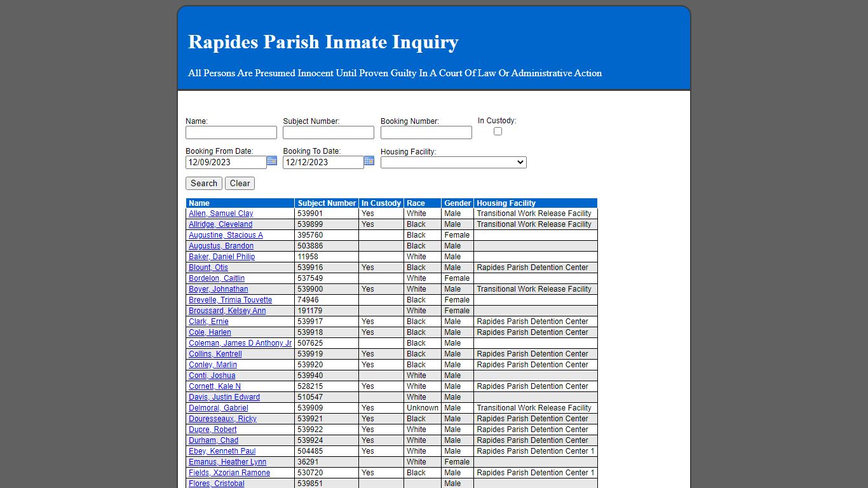Select Delmoral's Transitional Work Release Facility cell
The width and height of the screenshot is (868, 488).
point(536,408)
